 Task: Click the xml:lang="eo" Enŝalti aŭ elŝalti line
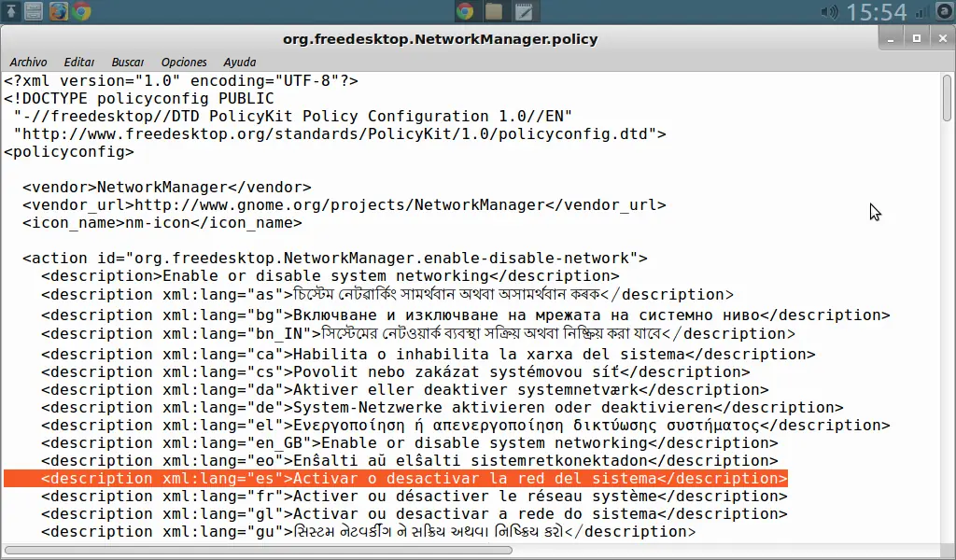tap(410, 460)
